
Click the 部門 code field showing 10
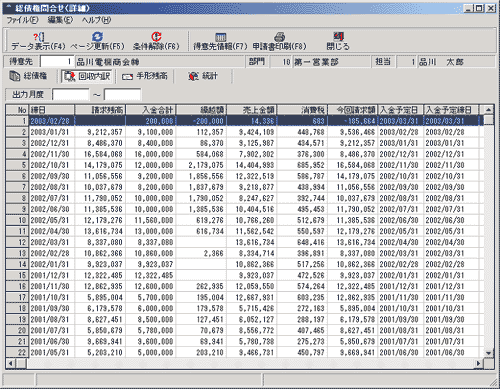pyautogui.click(x=281, y=62)
